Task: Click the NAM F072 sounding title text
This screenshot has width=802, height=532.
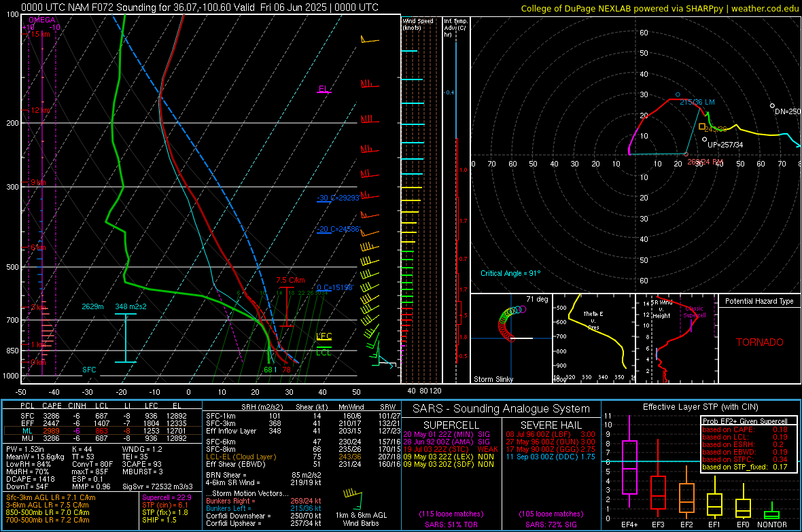Action: point(199,7)
